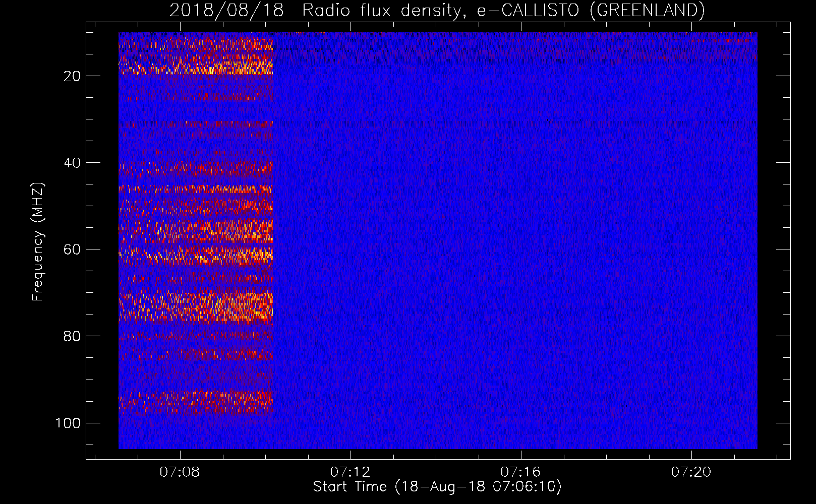
Task: Click the 60 MHz frequency tick label
Action: pyautogui.click(x=72, y=249)
